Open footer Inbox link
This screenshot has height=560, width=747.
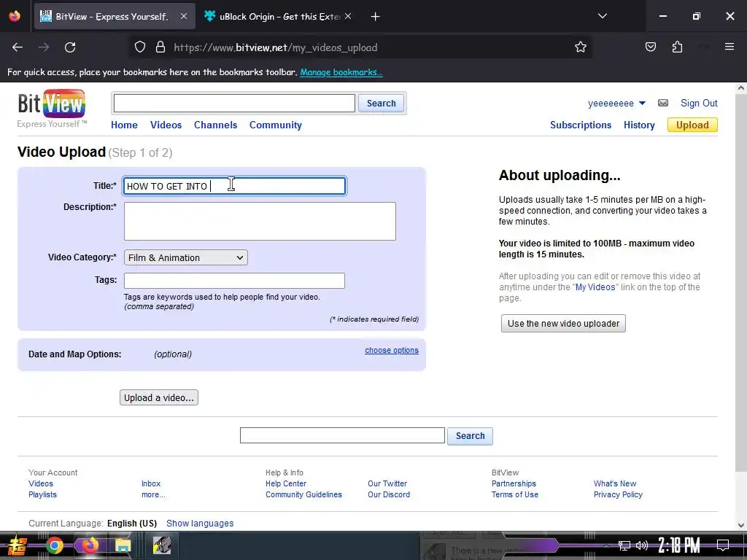point(150,484)
